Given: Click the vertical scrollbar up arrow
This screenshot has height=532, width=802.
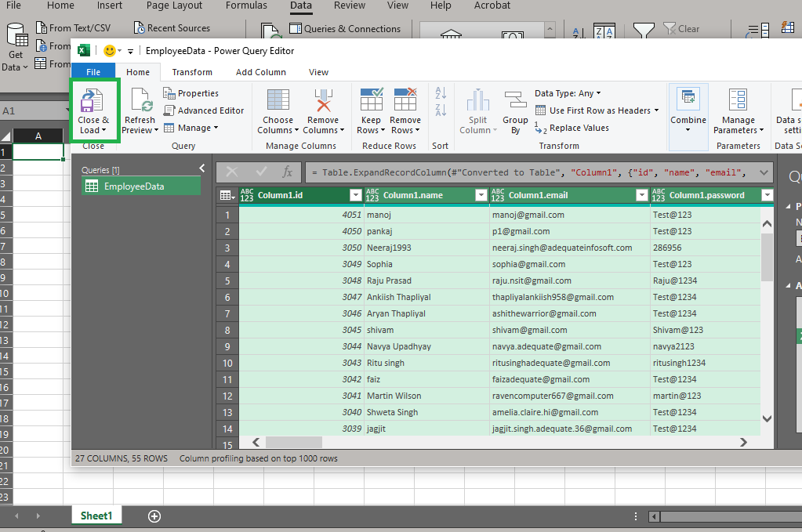Looking at the screenshot, I should (x=767, y=223).
